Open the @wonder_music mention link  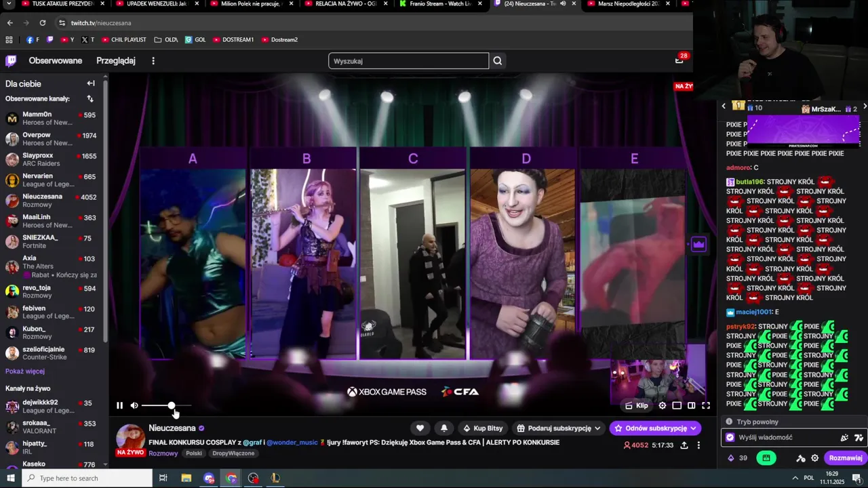tap(292, 443)
